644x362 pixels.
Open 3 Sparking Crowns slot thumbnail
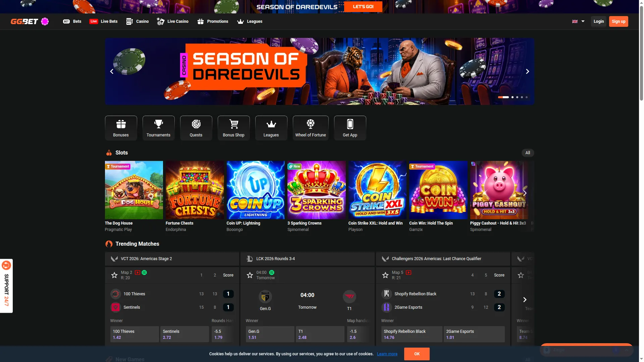pos(316,190)
